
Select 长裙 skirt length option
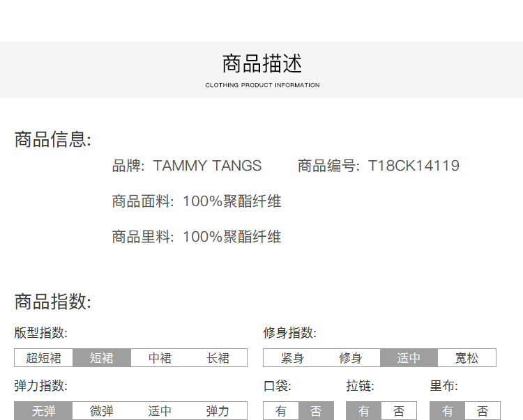point(218,358)
